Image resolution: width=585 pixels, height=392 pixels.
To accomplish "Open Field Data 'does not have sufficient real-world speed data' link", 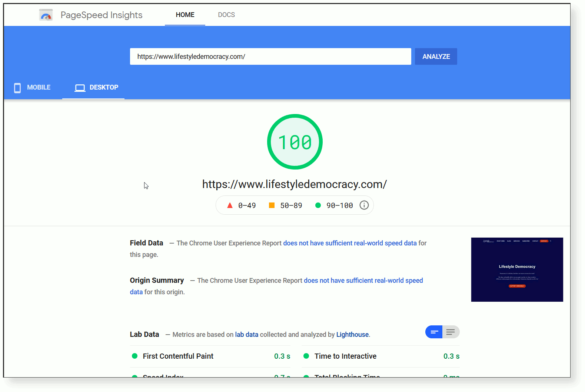I will (350, 243).
